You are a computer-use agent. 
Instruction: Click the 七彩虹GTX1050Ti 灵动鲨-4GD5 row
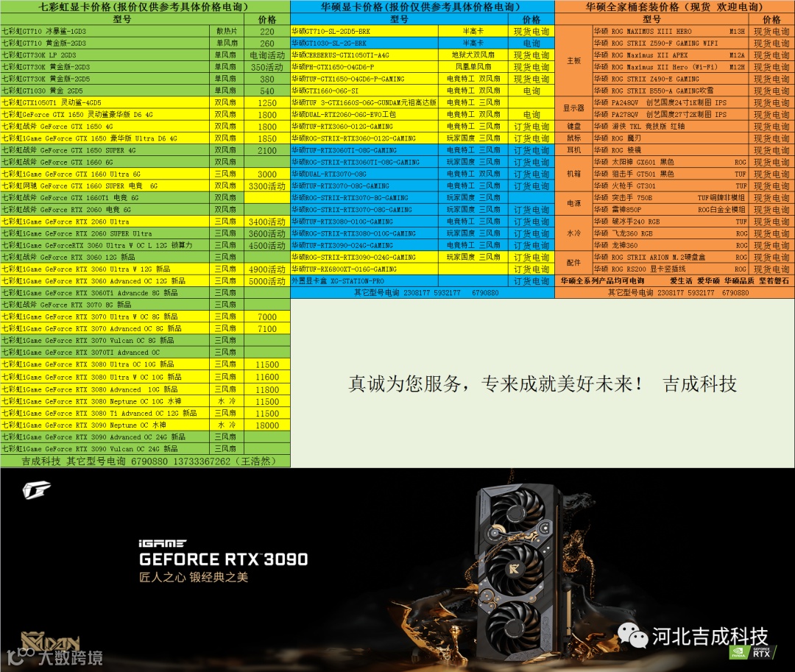145,102
